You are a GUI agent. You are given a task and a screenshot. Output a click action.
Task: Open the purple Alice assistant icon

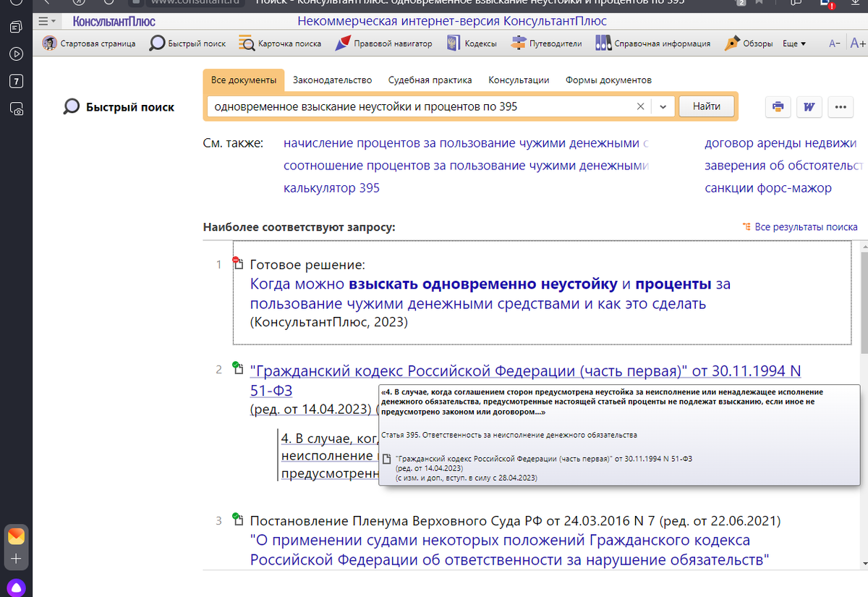point(16,587)
